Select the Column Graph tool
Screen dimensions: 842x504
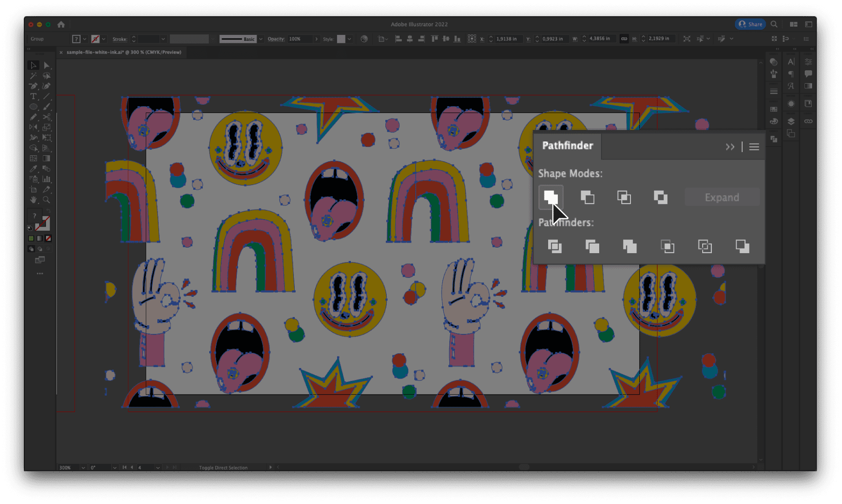point(46,179)
